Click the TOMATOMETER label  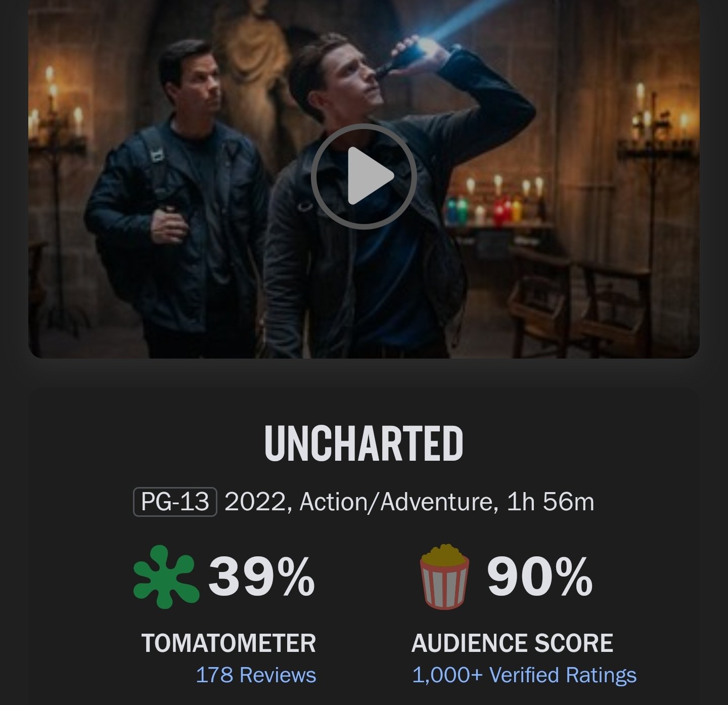point(229,643)
